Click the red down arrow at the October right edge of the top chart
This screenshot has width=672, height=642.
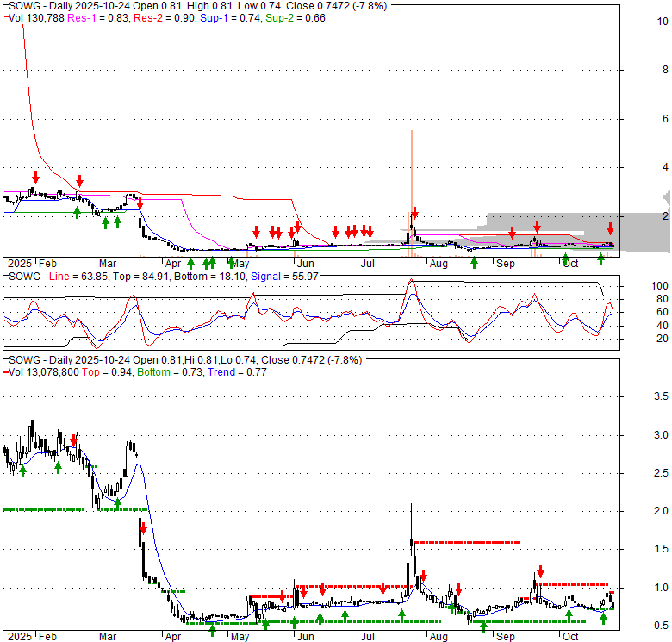click(x=610, y=228)
